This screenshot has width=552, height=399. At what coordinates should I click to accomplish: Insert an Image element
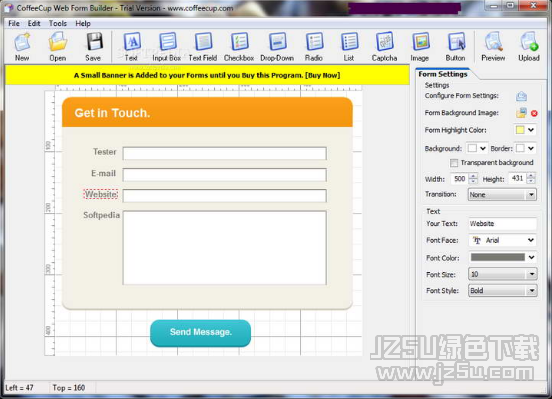tap(420, 47)
